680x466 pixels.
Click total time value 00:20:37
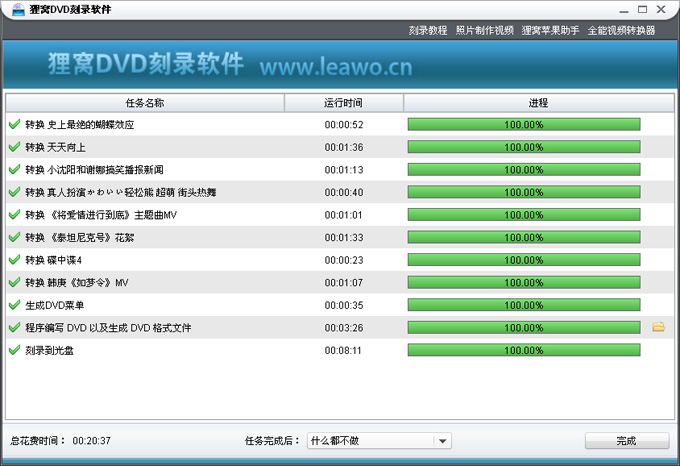[92, 441]
